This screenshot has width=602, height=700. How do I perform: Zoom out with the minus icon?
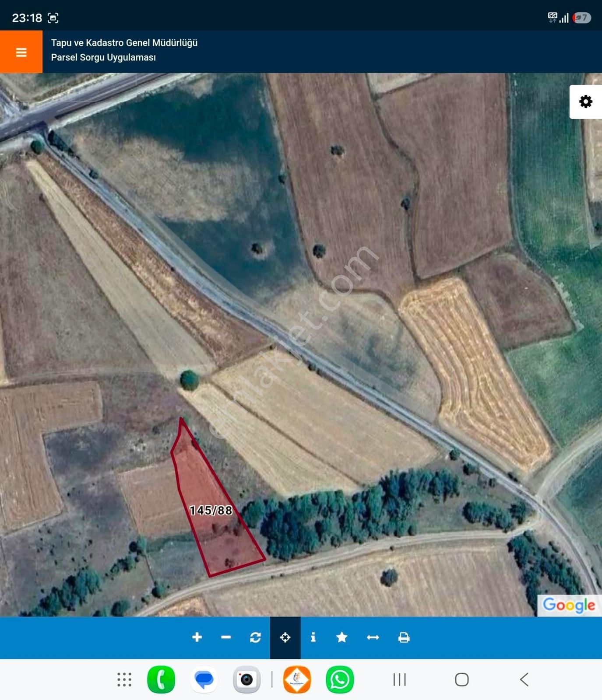pos(226,637)
